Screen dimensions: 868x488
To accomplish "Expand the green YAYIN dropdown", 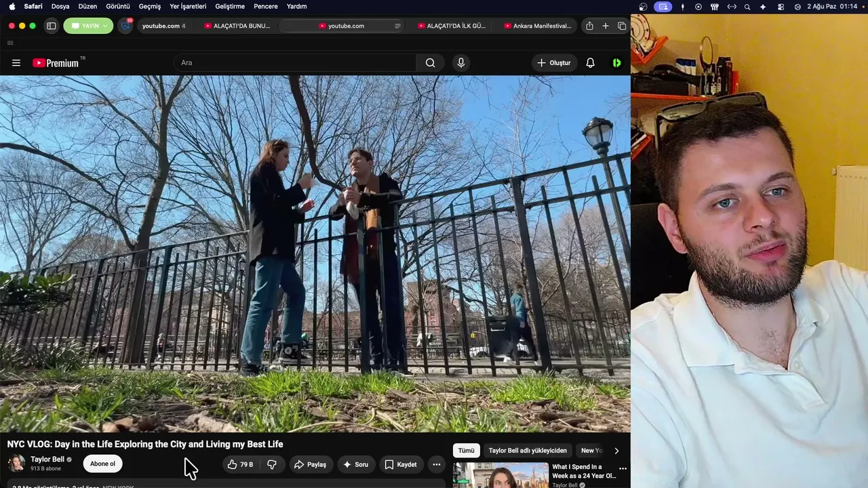I will pyautogui.click(x=88, y=26).
